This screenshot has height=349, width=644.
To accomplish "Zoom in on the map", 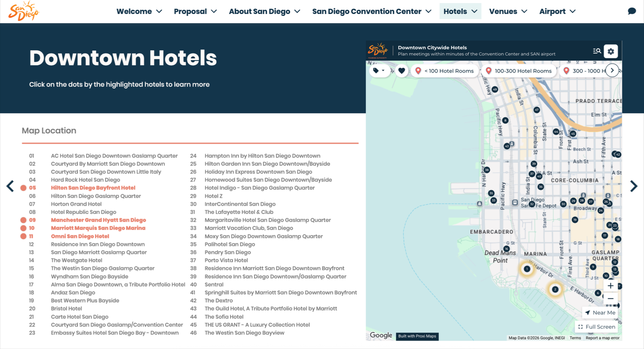I will click(610, 286).
